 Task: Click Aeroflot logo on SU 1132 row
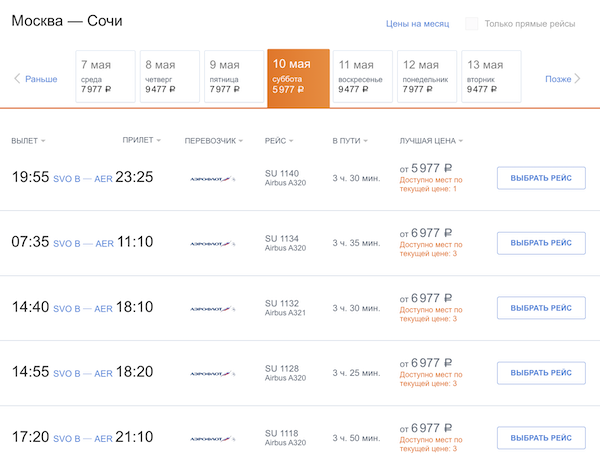(212, 308)
